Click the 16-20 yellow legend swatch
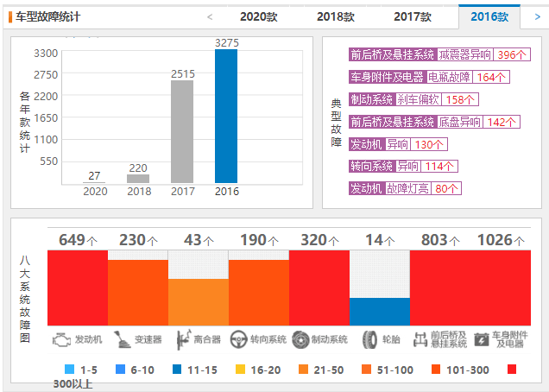This screenshot has width=549, height=392. tap(240, 370)
